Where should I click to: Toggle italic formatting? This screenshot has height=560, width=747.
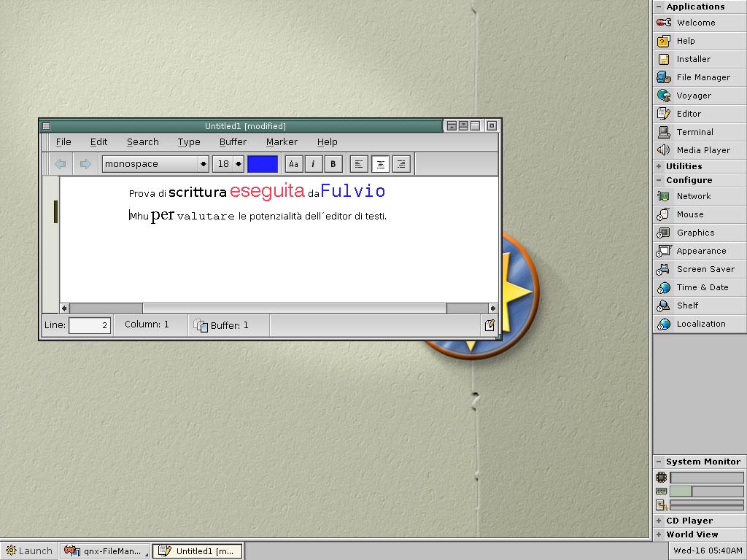pos(314,164)
